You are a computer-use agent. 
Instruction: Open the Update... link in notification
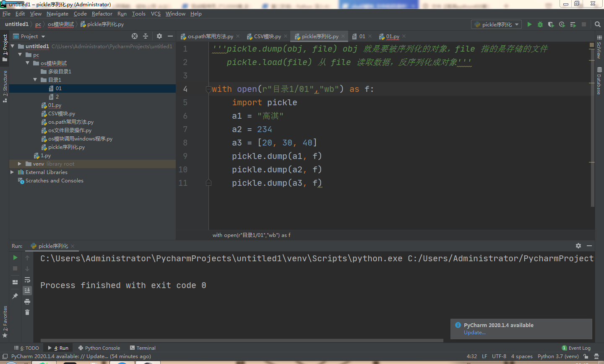[x=474, y=333]
